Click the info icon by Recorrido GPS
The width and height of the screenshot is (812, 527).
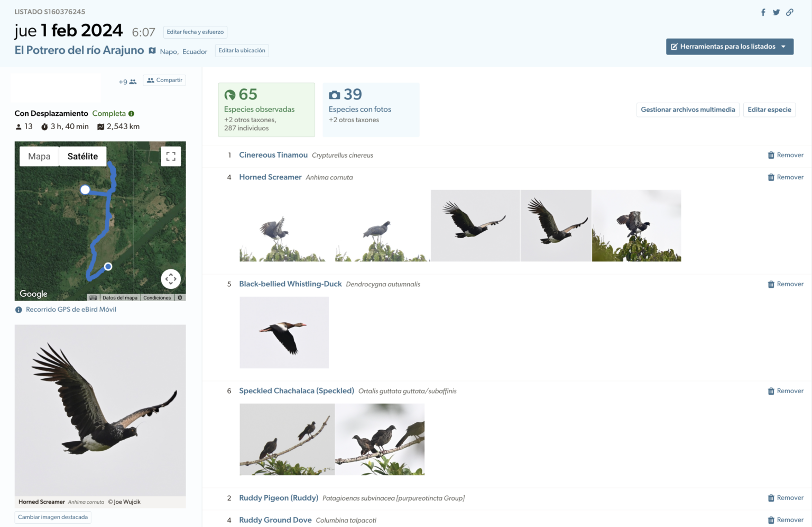coord(19,309)
